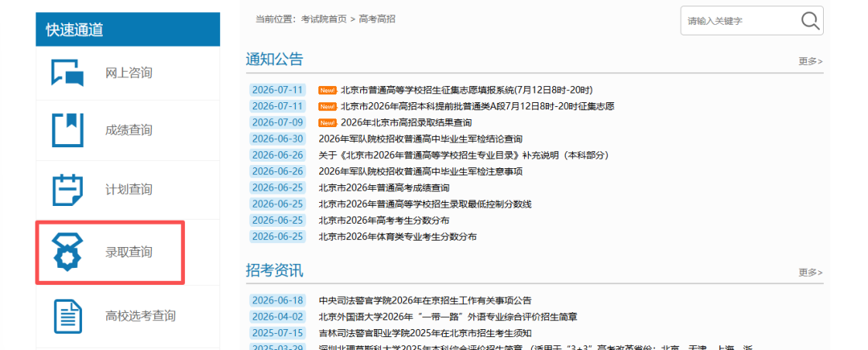Click date 2026-06-30 in notice list
868x350 pixels.
[277, 139]
